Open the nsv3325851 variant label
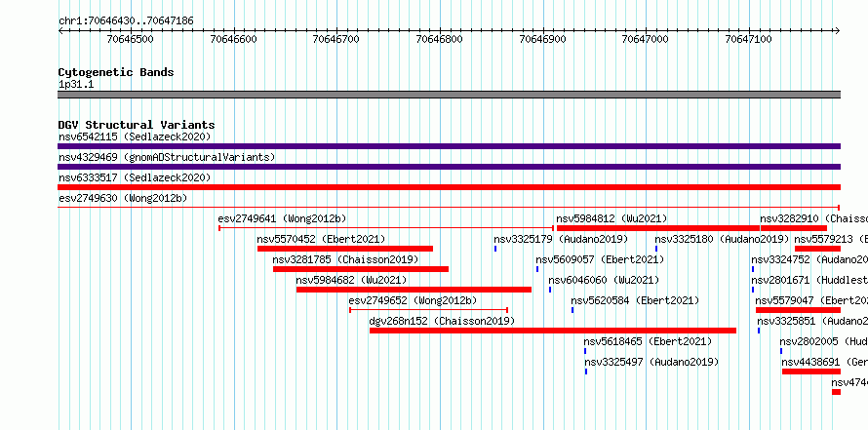The image size is (868, 430). [812, 321]
